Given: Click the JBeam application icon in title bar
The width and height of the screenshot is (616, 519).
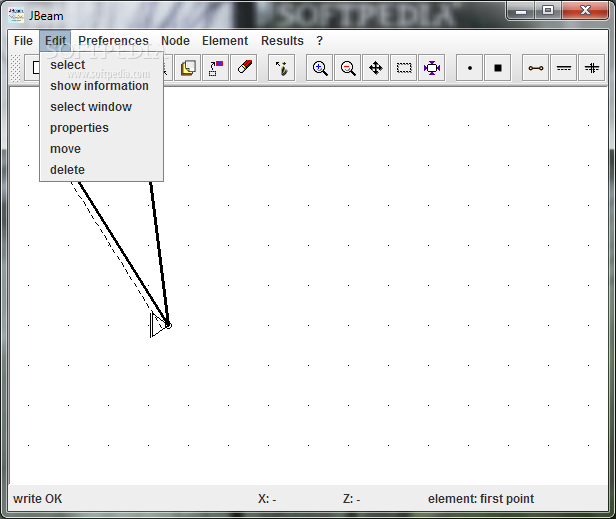Looking at the screenshot, I should [x=16, y=16].
